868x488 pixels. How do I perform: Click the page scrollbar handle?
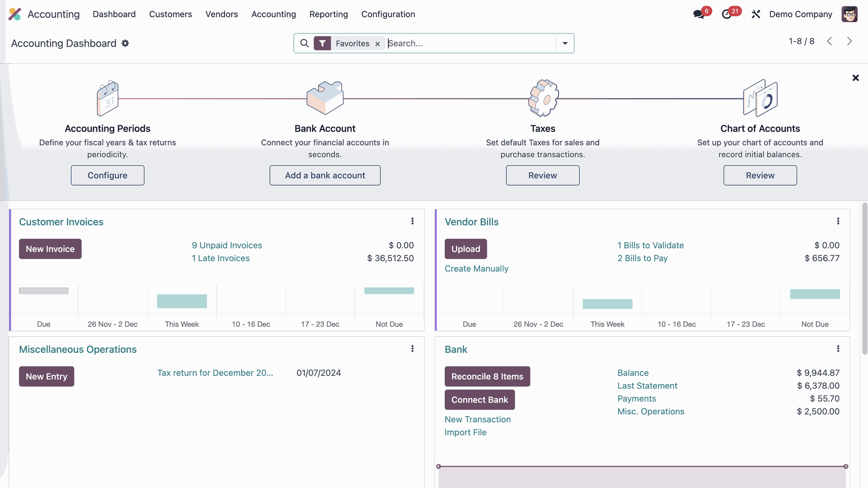tap(864, 279)
